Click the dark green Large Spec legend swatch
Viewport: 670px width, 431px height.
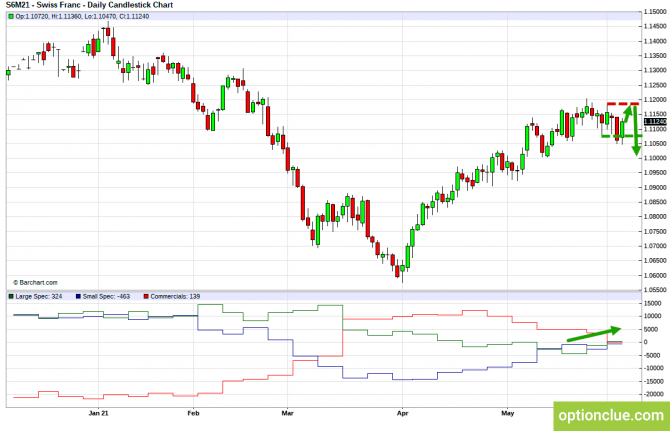coord(12,296)
